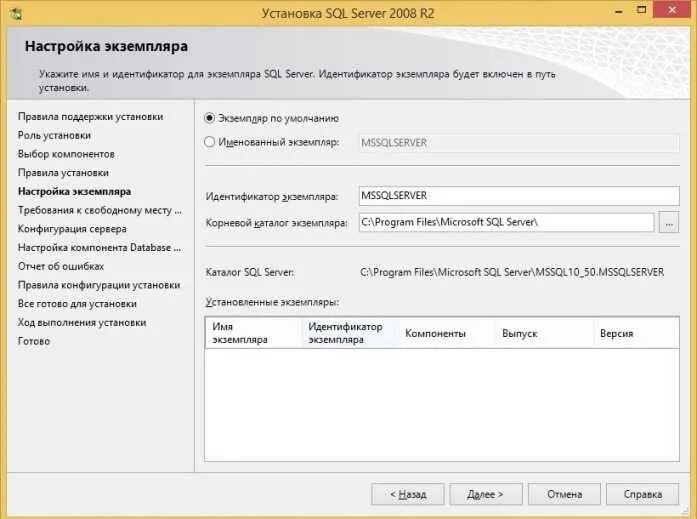
Task: Focus the 'Идентификатор экземпляра' input field
Action: [x=519, y=196]
